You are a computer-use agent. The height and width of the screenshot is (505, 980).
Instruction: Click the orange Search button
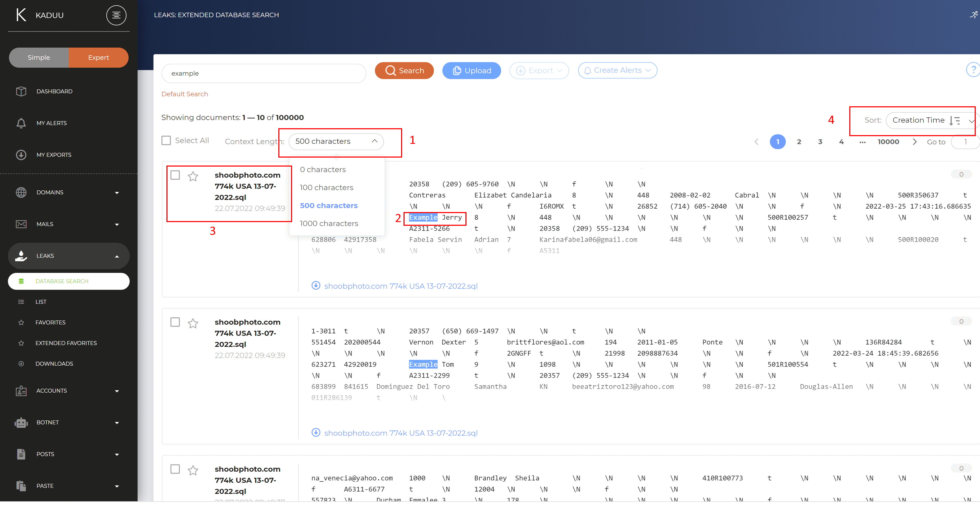coord(404,70)
